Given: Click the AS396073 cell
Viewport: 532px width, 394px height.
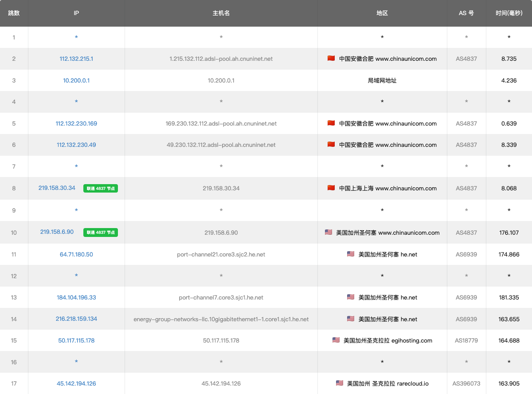Looking at the screenshot, I should click(x=466, y=383).
